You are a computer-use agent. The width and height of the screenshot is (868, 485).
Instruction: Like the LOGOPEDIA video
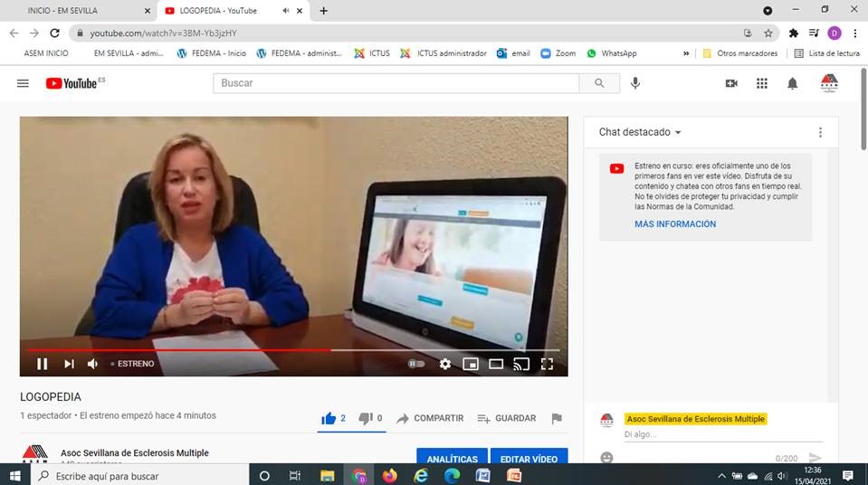[x=329, y=418]
